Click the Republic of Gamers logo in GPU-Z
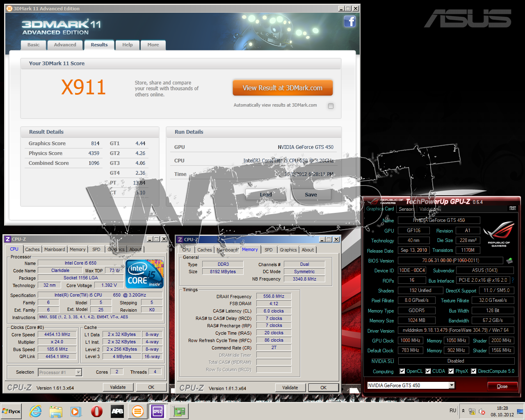525x420 pixels. click(499, 234)
